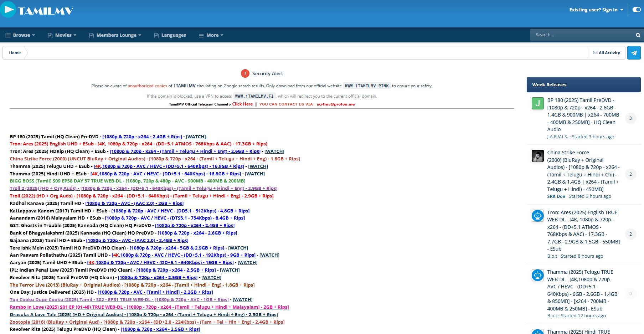Screen dimensions: 644x334
Task: Open the Members Lounge menu
Action: pos(115,35)
